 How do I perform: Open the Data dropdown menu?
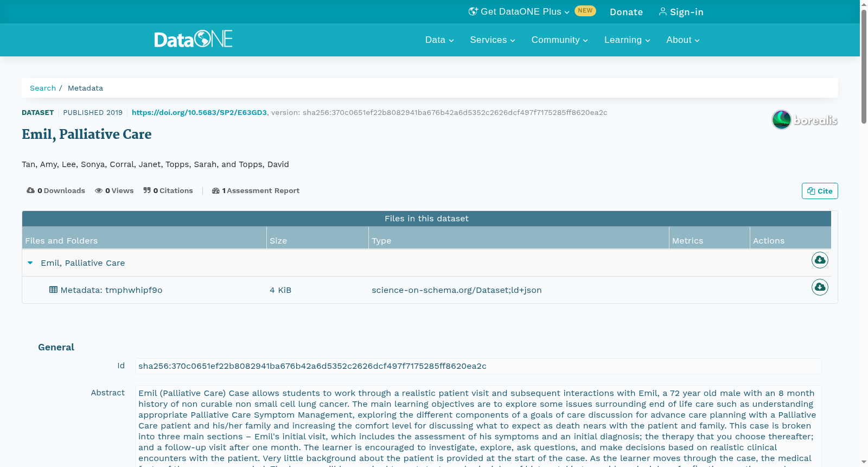(439, 40)
